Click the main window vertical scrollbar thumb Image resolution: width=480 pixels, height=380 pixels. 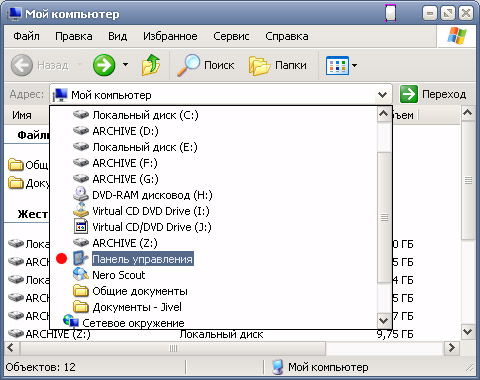coord(468,180)
